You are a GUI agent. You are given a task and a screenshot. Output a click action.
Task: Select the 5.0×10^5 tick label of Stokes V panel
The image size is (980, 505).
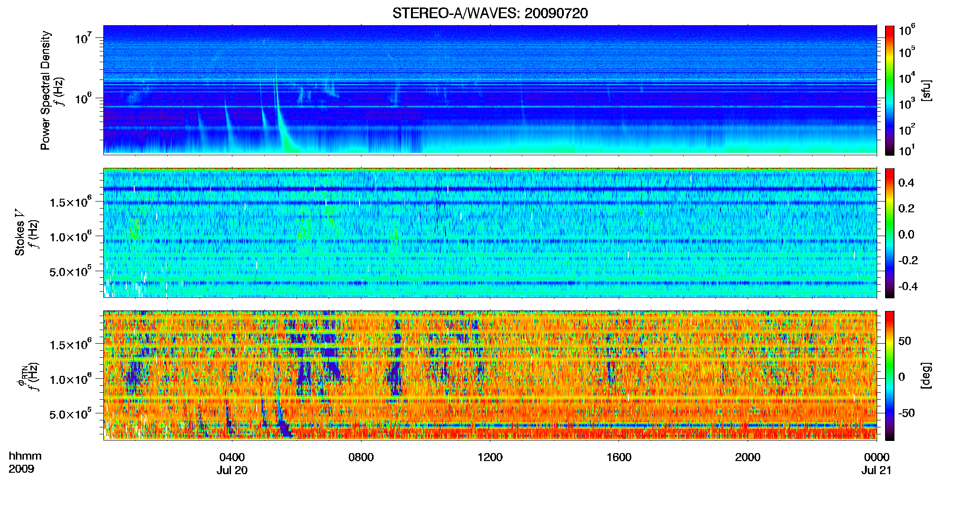[x=71, y=271]
